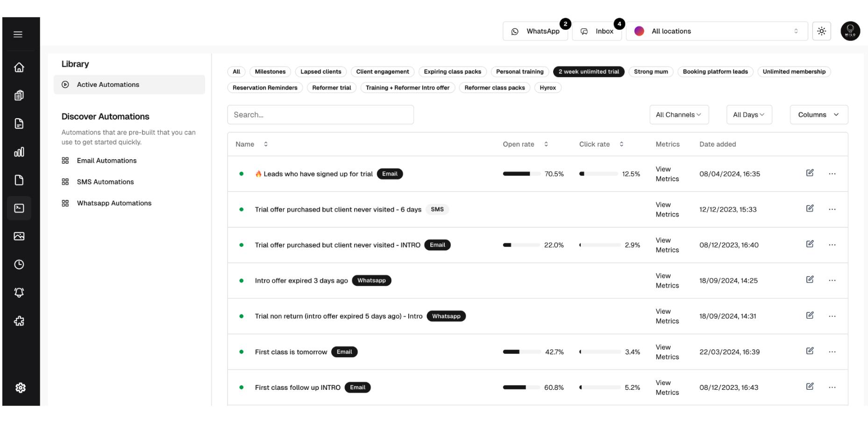The width and height of the screenshot is (868, 444).
Task: Open the All locations selector
Action: [716, 31]
